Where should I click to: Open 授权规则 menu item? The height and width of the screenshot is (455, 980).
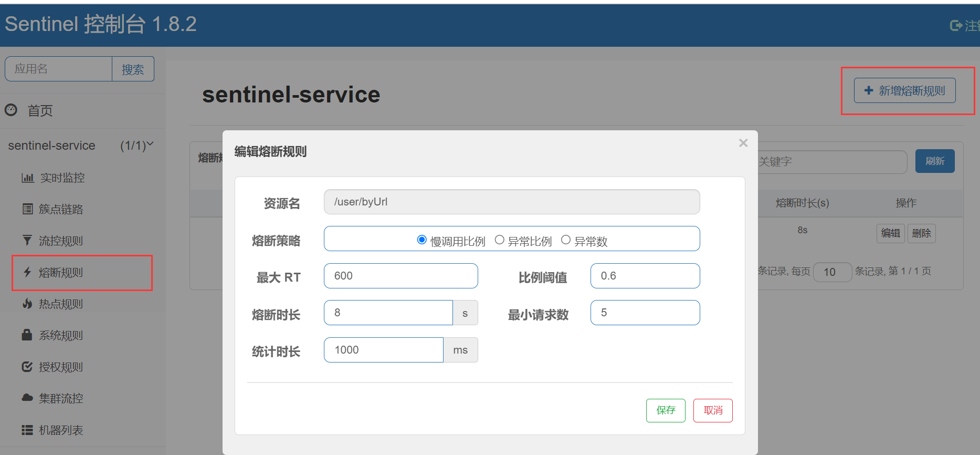61,367
